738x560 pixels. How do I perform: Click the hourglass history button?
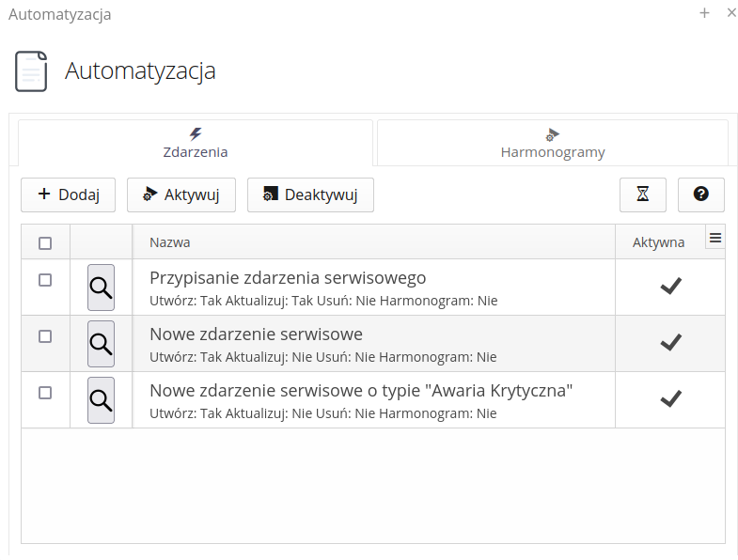(642, 194)
